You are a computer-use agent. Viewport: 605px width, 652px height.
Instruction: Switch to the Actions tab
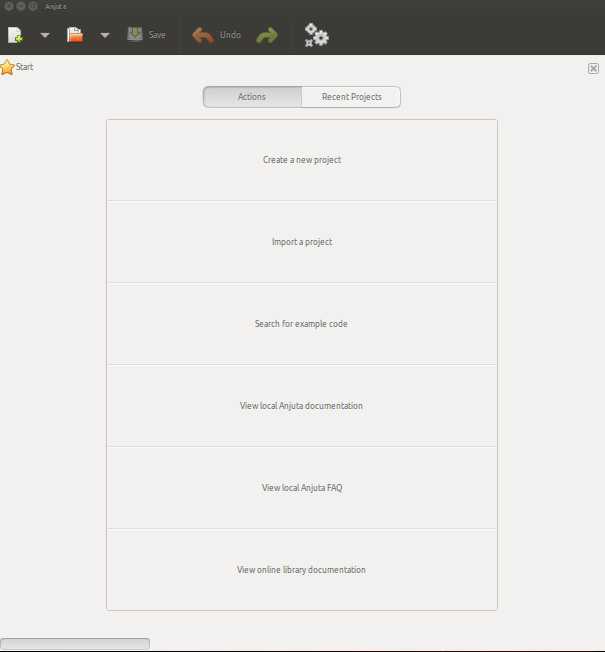pos(252,97)
